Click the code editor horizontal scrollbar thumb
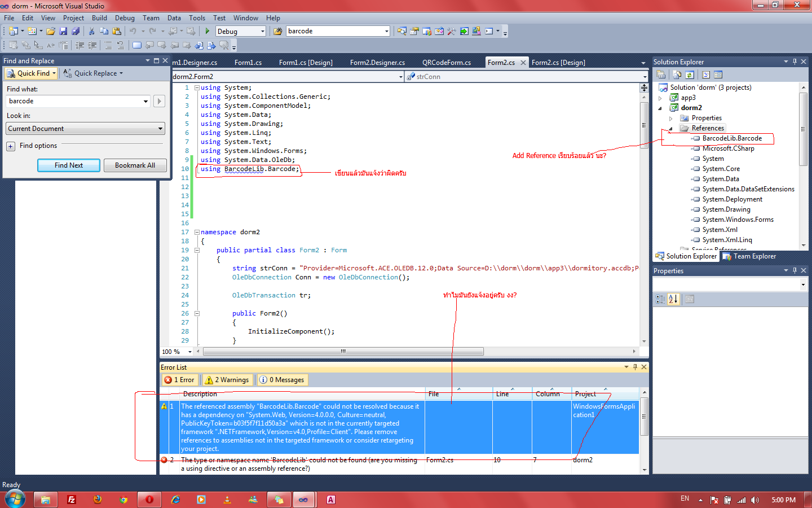Viewport: 812px width, 508px height. coord(343,351)
